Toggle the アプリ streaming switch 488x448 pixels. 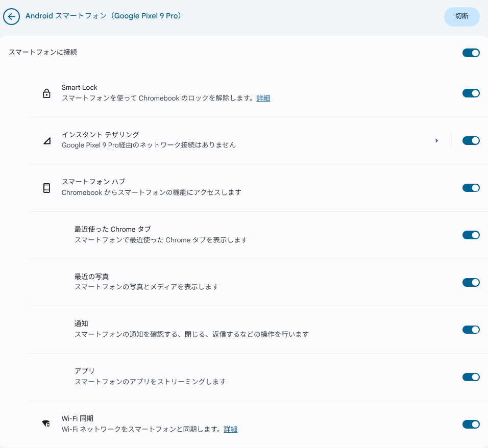pyautogui.click(x=471, y=377)
